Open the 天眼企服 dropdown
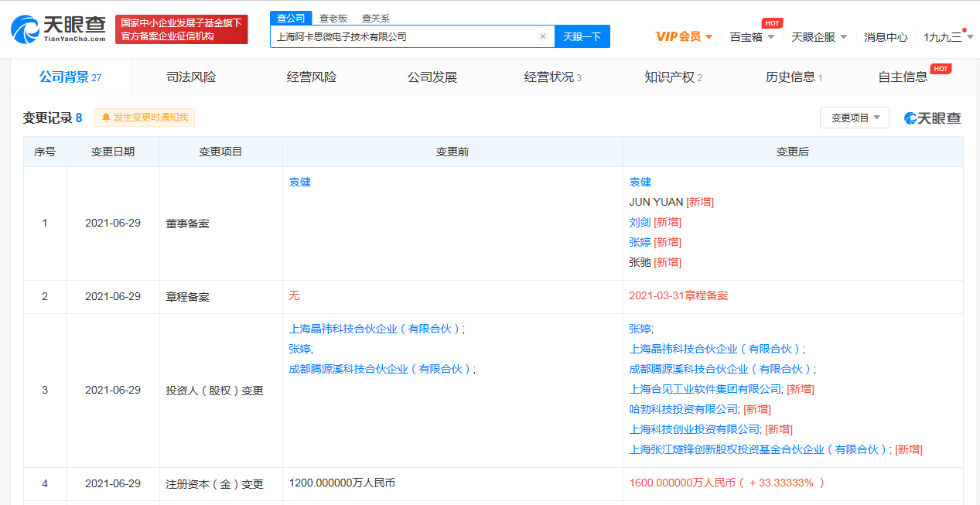 click(x=818, y=36)
